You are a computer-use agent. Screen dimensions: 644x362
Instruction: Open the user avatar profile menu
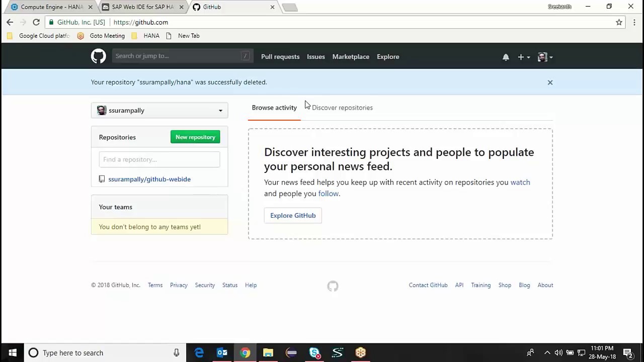[545, 57]
